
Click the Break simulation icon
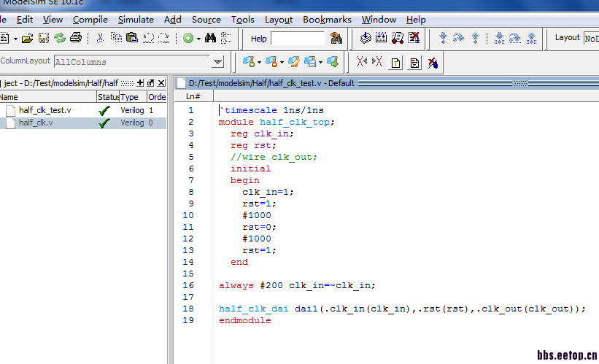(x=414, y=38)
